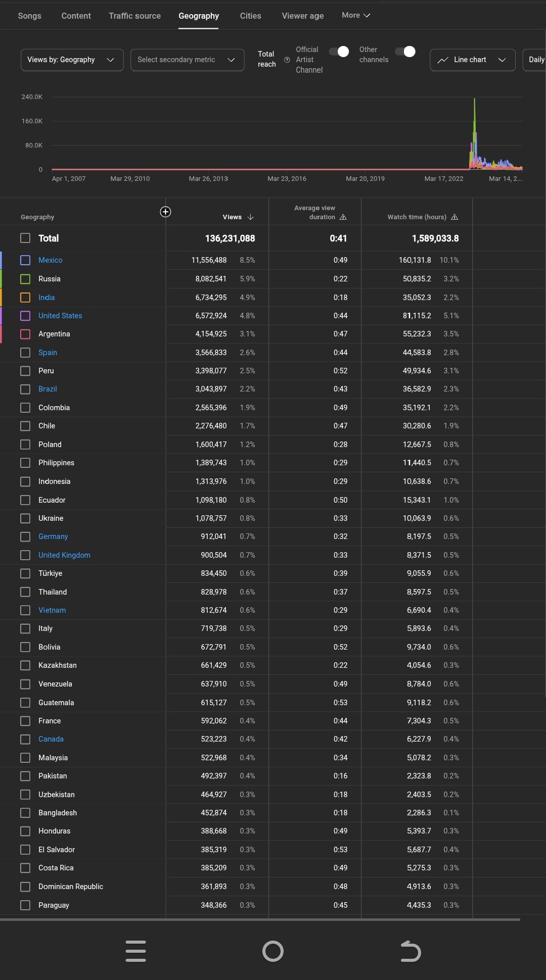546x980 pixels.
Task: Click Total reach help icon
Action: (287, 60)
